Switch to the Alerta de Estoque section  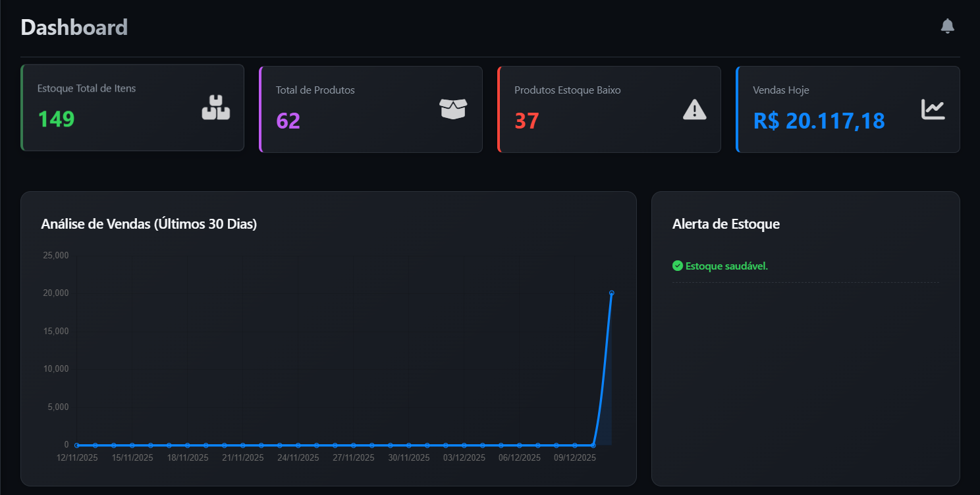(x=725, y=224)
